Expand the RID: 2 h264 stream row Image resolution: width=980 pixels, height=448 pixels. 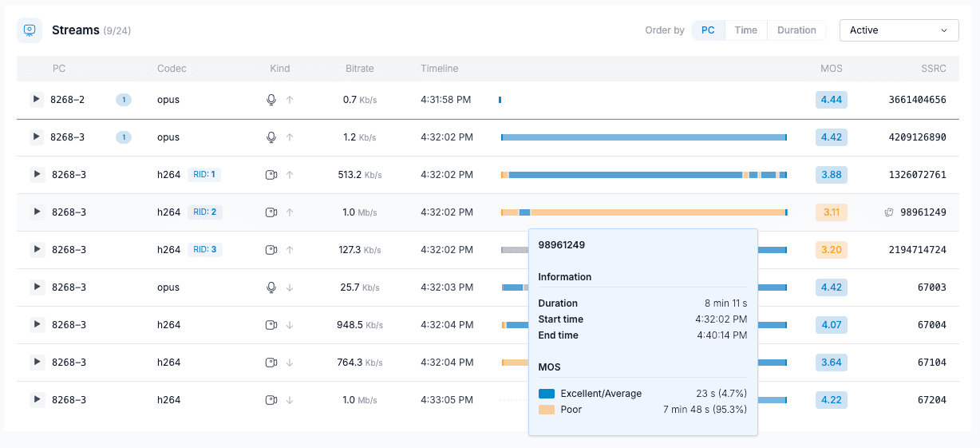pyautogui.click(x=36, y=212)
